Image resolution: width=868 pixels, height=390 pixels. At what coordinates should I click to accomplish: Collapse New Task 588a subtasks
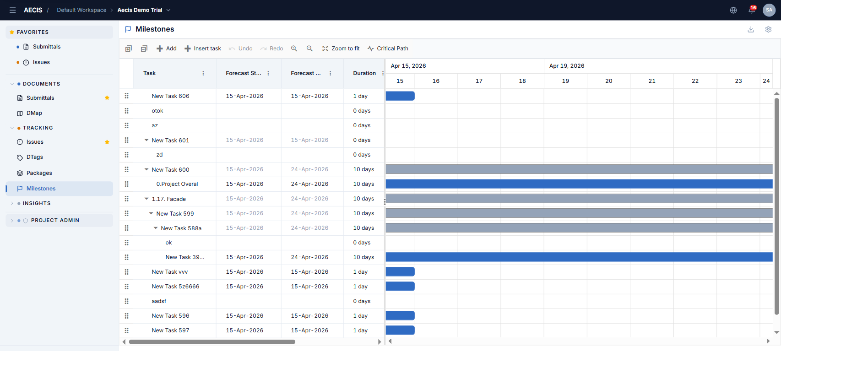[156, 228]
